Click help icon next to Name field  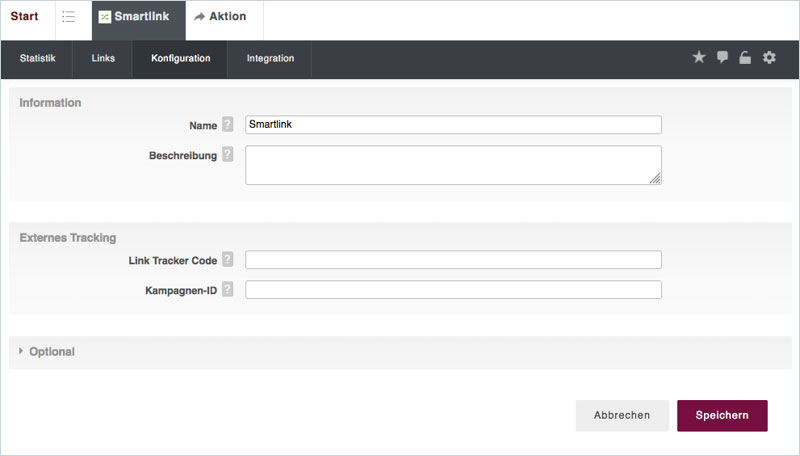pyautogui.click(x=228, y=125)
